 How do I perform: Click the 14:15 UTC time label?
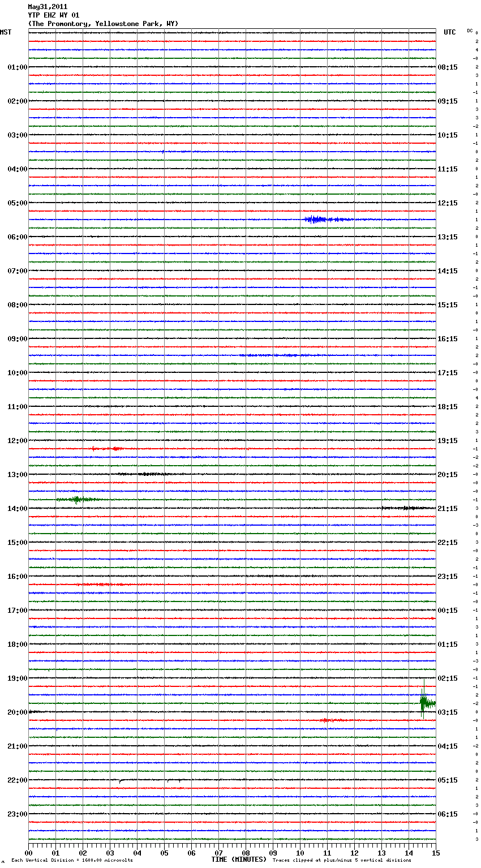[448, 271]
